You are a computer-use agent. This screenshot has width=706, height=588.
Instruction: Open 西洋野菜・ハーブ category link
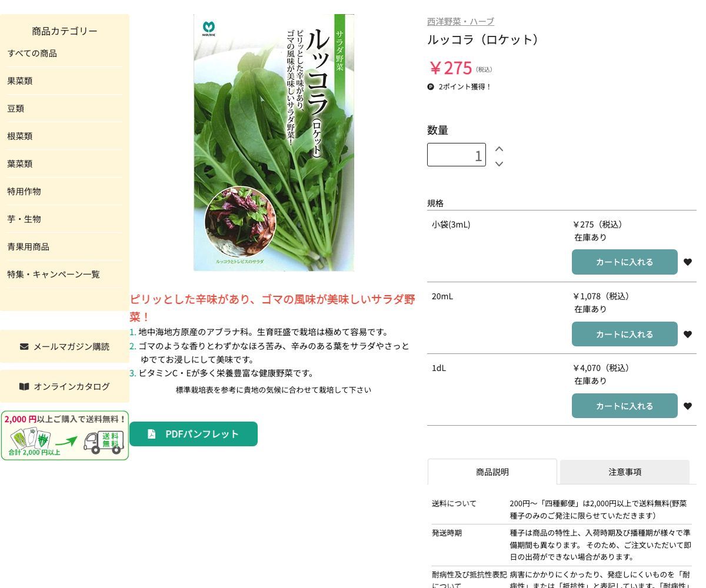[460, 21]
